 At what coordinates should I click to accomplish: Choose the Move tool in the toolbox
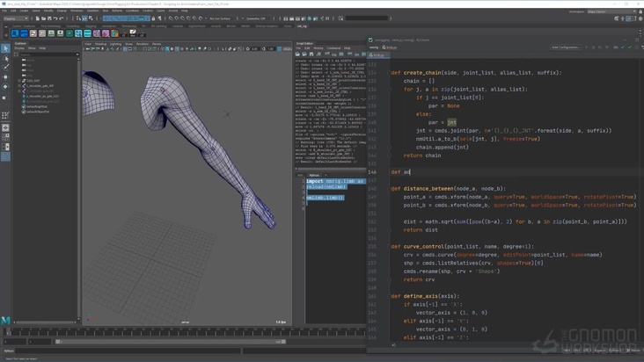pos(5,77)
